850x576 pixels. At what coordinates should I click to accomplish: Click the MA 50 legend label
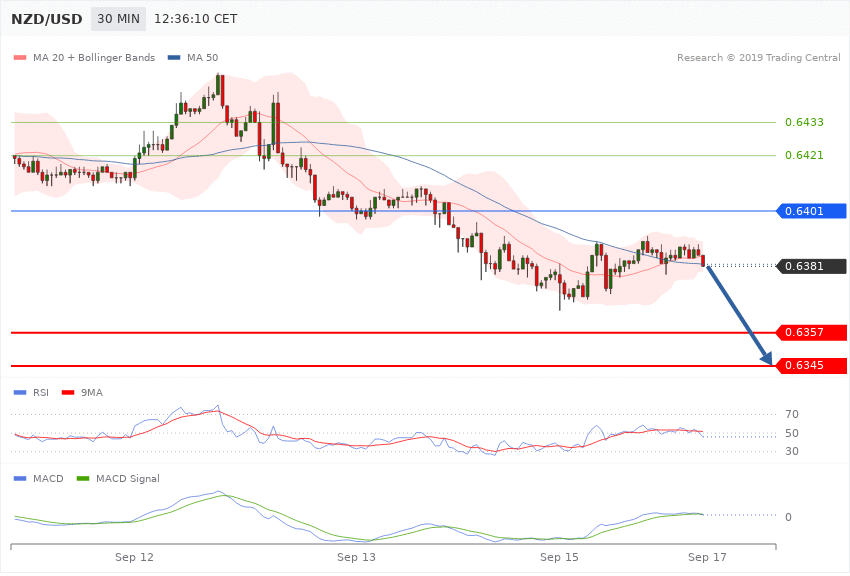(x=203, y=57)
